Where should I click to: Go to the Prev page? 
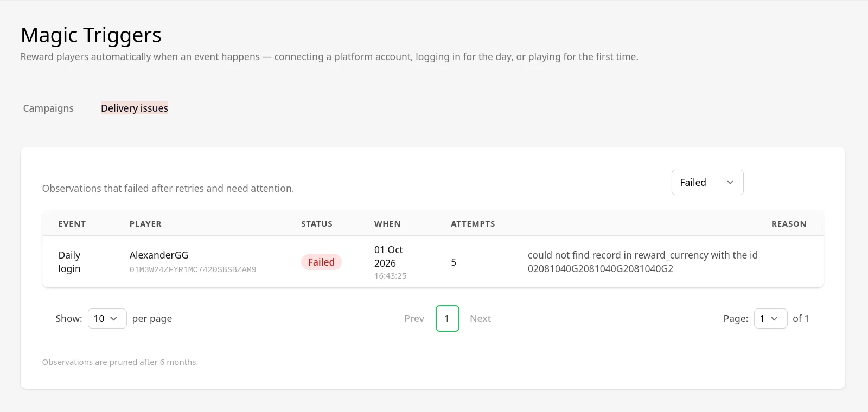414,319
